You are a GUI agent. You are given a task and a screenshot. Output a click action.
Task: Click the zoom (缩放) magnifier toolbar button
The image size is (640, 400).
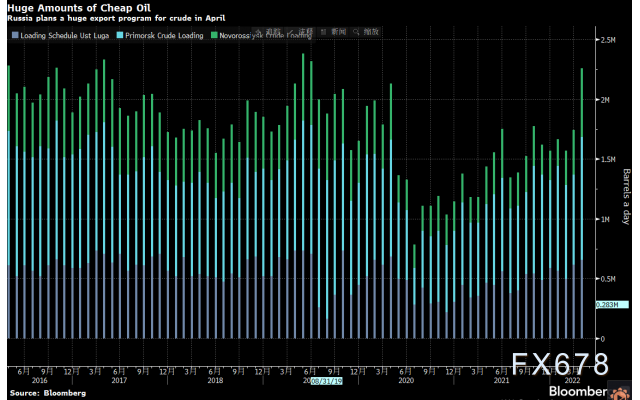point(366,31)
